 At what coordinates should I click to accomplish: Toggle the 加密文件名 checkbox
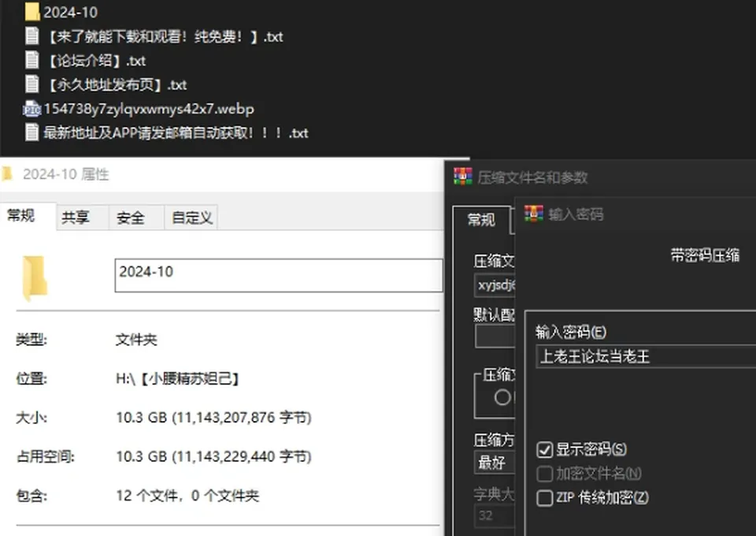544,474
